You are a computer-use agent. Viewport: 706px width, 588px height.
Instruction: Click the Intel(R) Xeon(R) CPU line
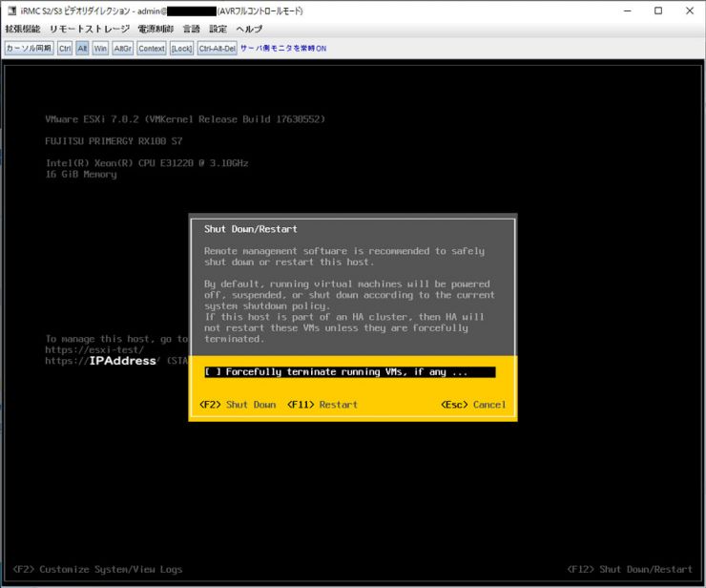147,163
